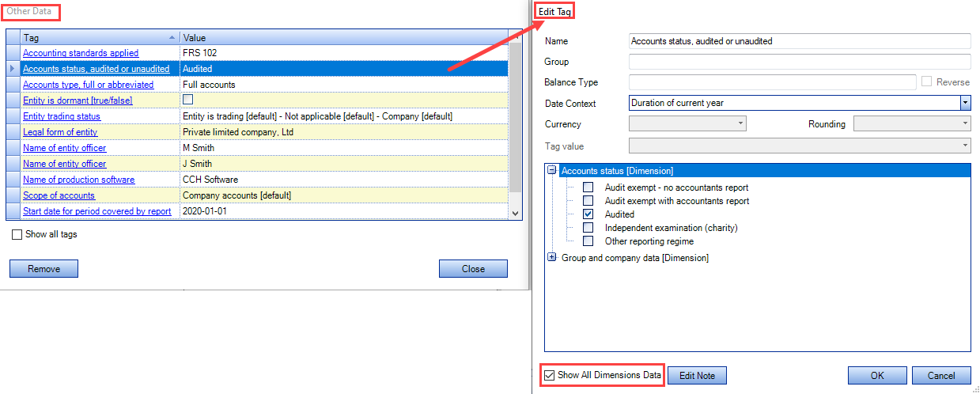Click the tag grid scrollbar down arrow
The height and width of the screenshot is (394, 980).
point(515,213)
